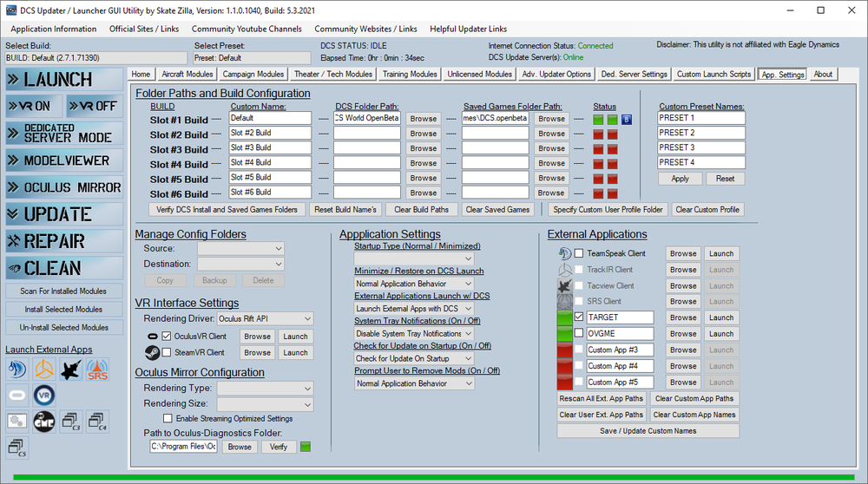Viewport: 868px width, 484px height.
Task: Launch custom app C4 icon
Action: (97, 422)
